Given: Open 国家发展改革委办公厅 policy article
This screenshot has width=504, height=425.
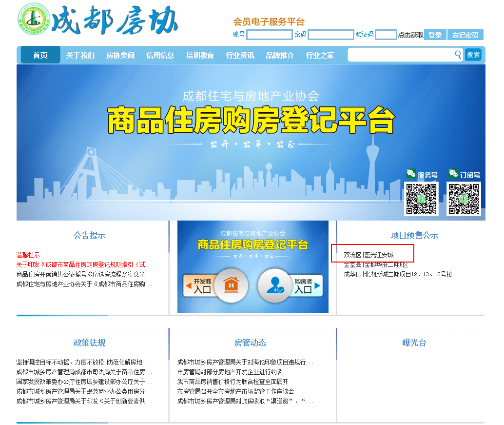Looking at the screenshot, I should pyautogui.click(x=84, y=382).
